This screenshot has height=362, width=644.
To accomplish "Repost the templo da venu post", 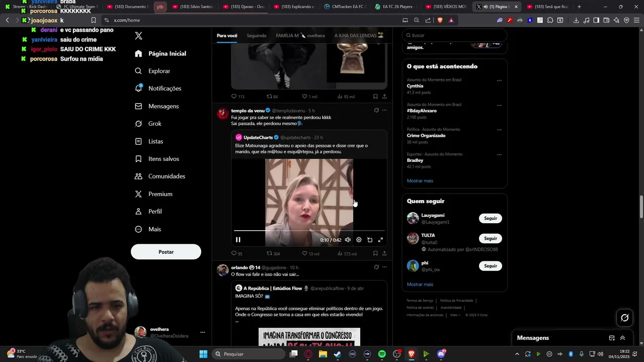I will pos(273,254).
